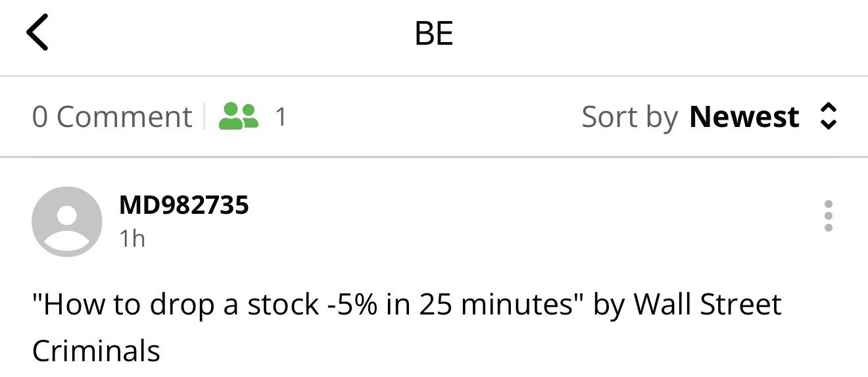Click the word "Comment" in the header row
The width and height of the screenshot is (868, 377).
click(x=124, y=117)
